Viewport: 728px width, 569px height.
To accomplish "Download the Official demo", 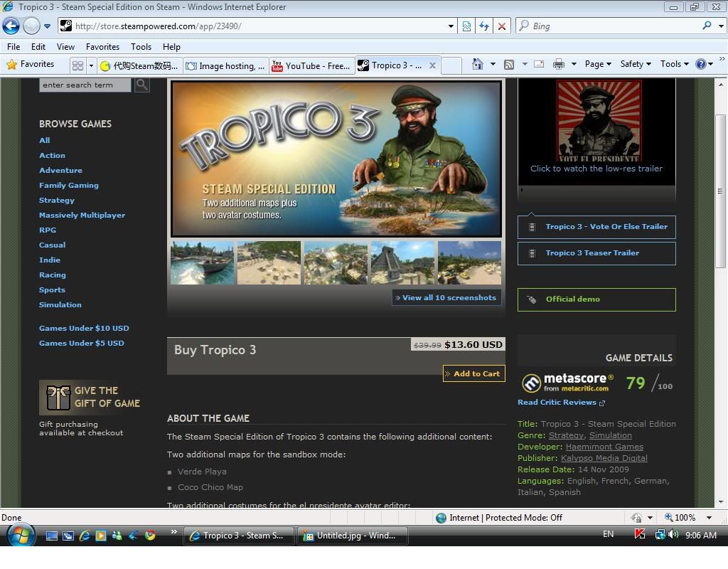I will (x=596, y=299).
